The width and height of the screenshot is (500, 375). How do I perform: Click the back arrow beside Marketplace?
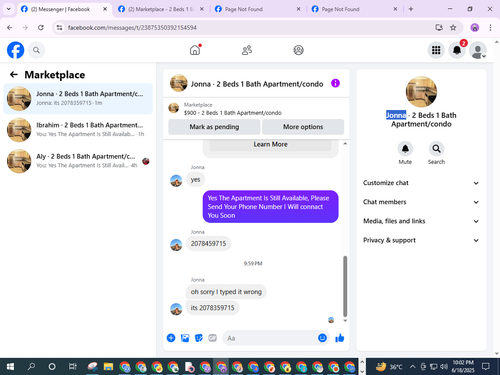point(14,74)
